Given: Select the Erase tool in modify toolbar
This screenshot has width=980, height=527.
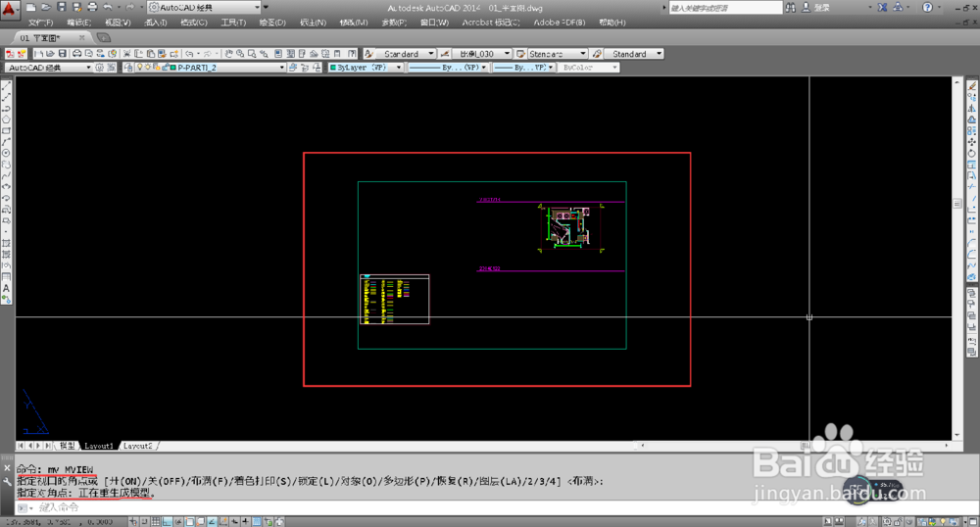Looking at the screenshot, I should tap(972, 85).
